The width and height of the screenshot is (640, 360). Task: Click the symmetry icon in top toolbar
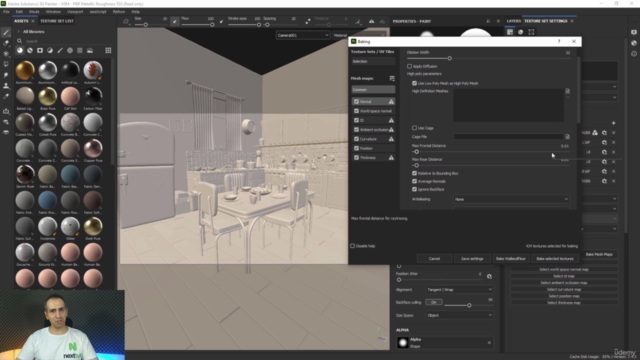click(371, 21)
